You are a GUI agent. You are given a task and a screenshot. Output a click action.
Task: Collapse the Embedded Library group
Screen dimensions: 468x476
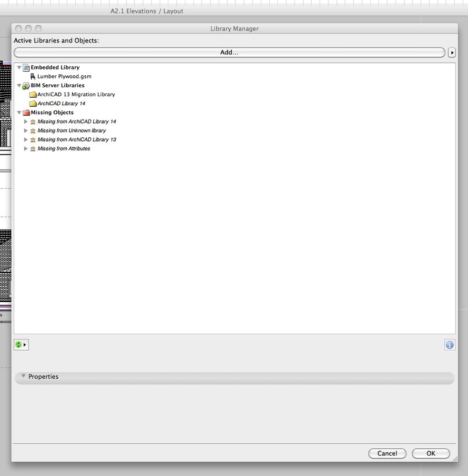[19, 67]
